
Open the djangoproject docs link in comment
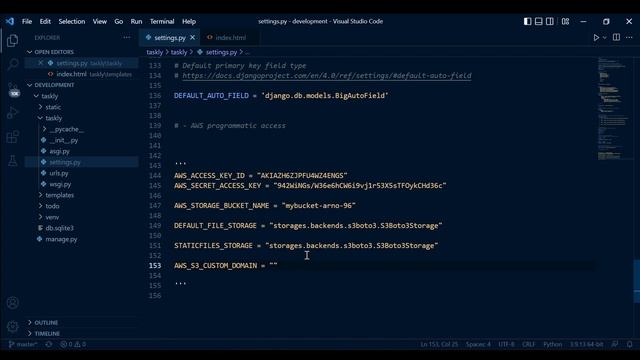click(x=327, y=76)
